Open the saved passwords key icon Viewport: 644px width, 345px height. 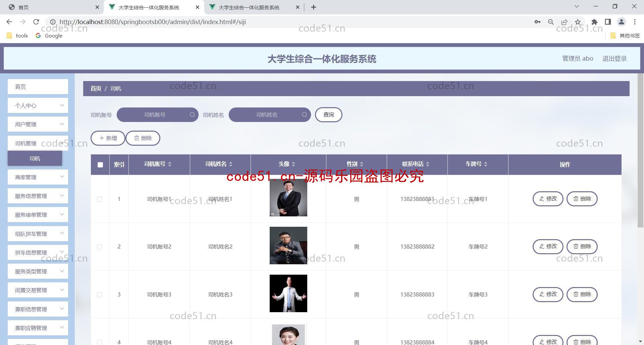point(537,22)
